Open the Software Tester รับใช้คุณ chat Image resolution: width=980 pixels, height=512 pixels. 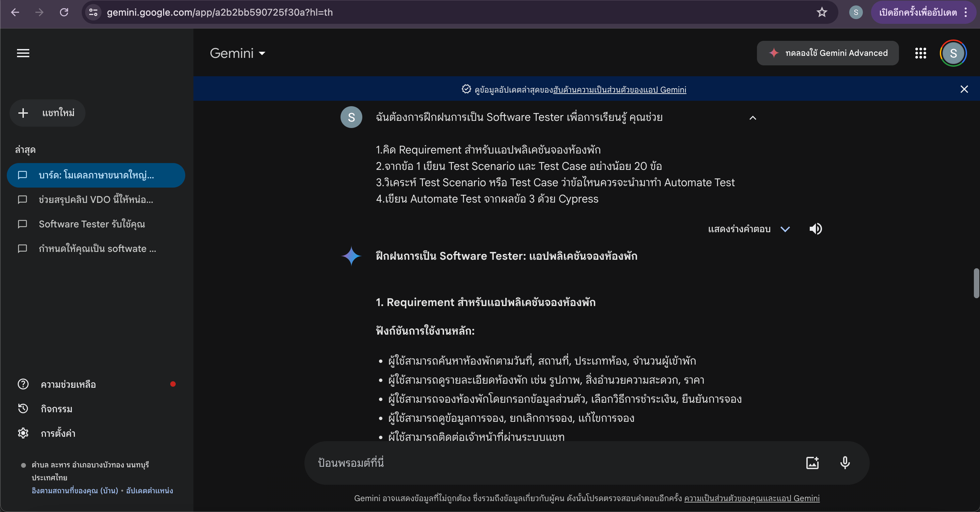pyautogui.click(x=96, y=224)
